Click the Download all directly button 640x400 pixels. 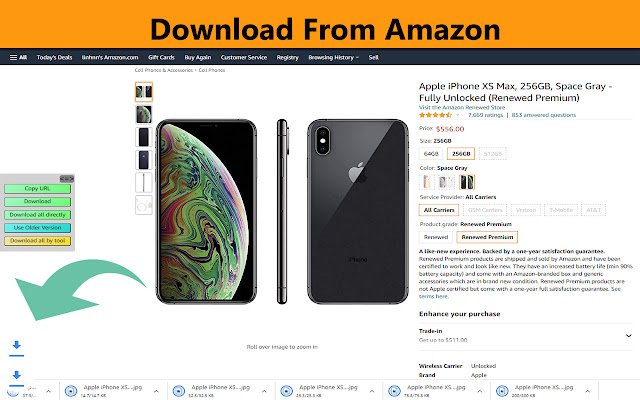tap(38, 215)
